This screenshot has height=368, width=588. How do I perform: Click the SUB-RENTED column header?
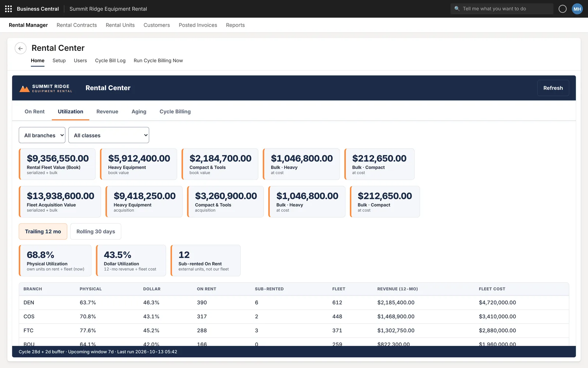pyautogui.click(x=269, y=289)
